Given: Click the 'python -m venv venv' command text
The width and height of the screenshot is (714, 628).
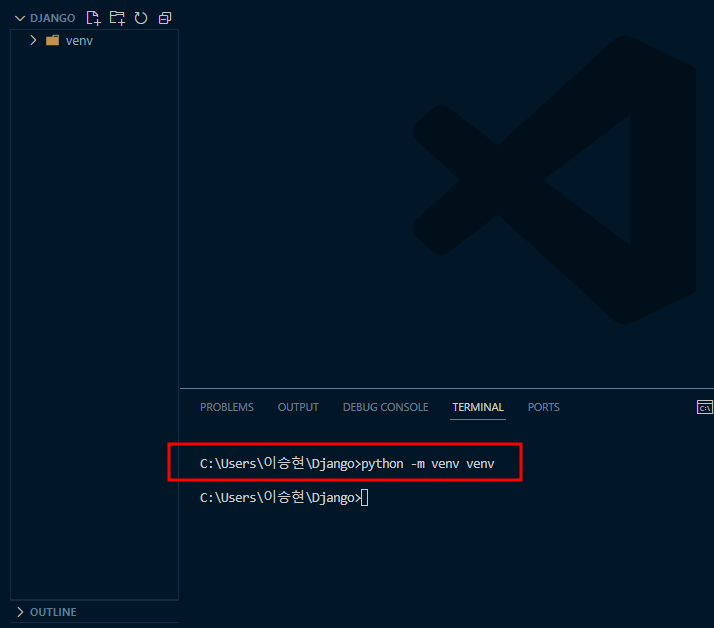Looking at the screenshot, I should tap(428, 464).
